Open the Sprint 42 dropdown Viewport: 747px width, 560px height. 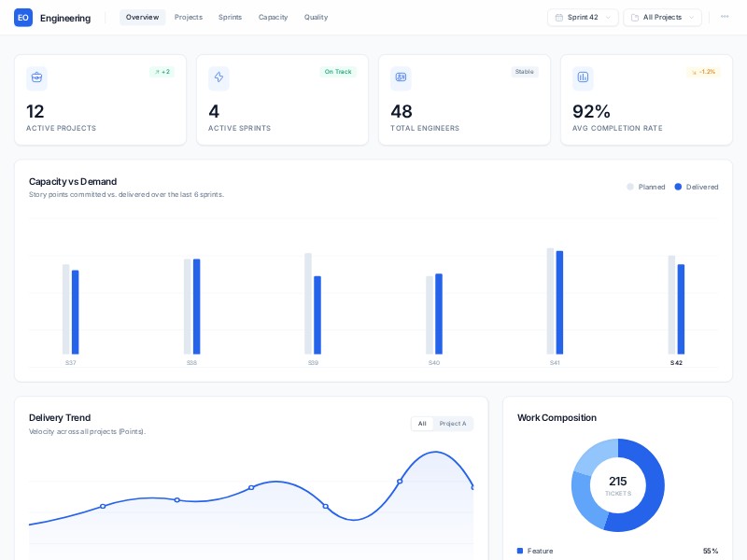(x=582, y=17)
